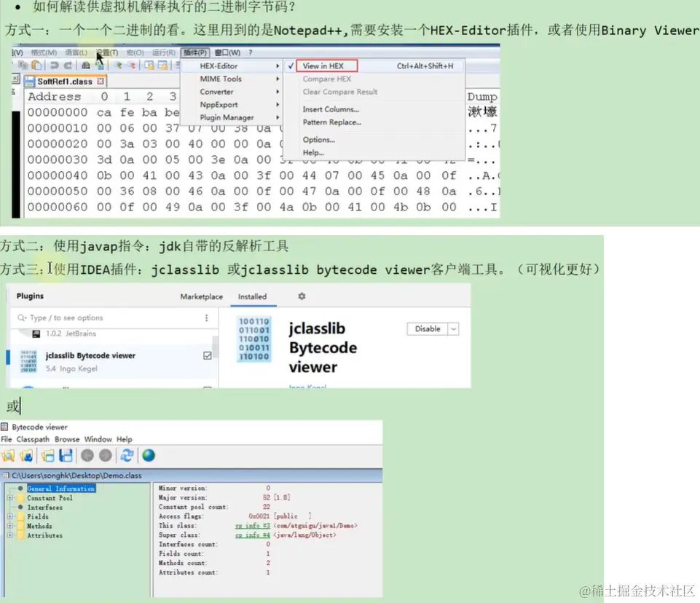The width and height of the screenshot is (700, 603).
Task: Select General Information tree item
Action: click(61, 489)
